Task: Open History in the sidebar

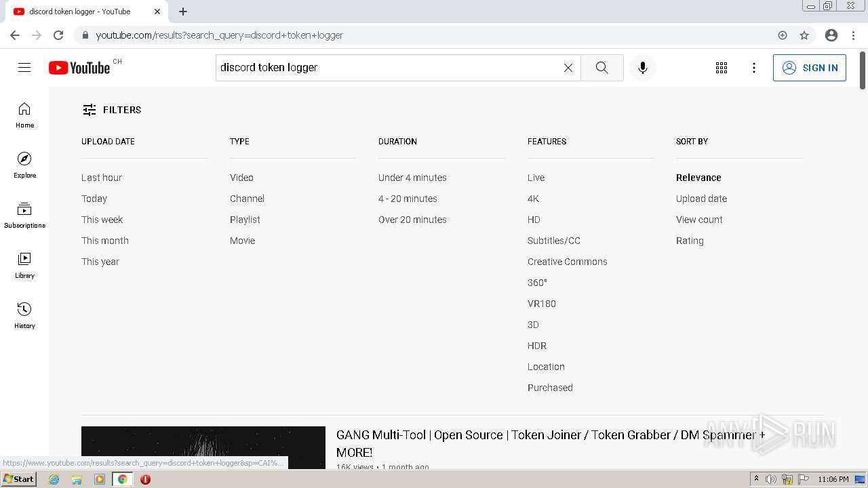Action: click(24, 315)
